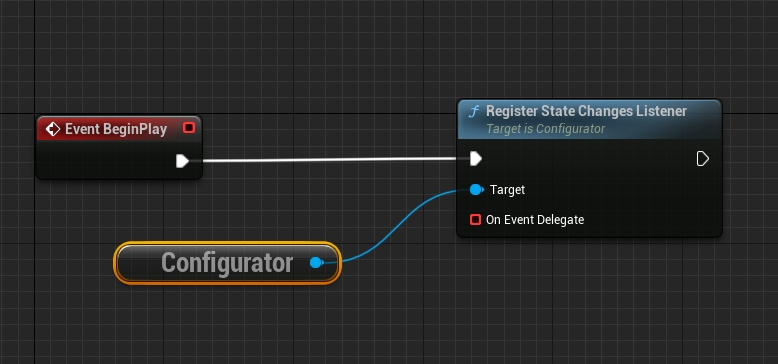
Task: Click the white execution wire between nodes
Action: click(327, 160)
